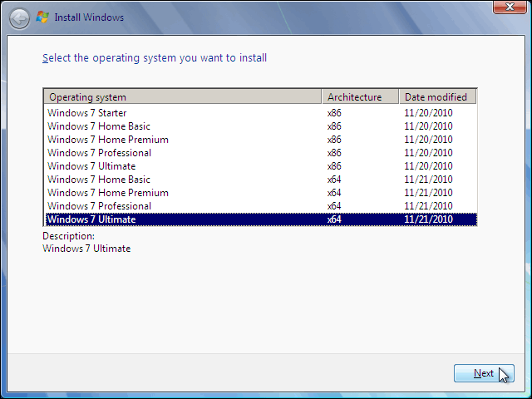The width and height of the screenshot is (532, 399).
Task: Select Windows 7 Home Premium x64
Action: (x=261, y=193)
